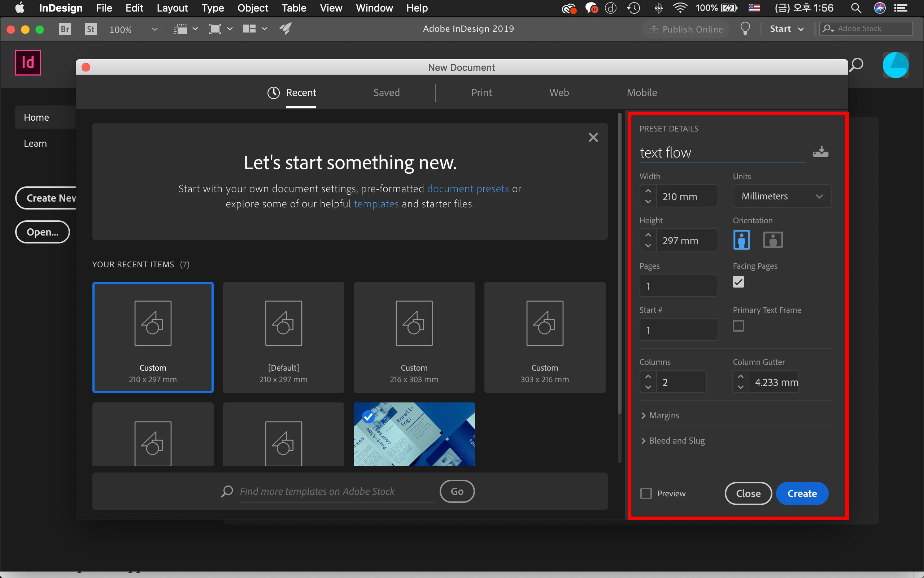Click the Open... button
This screenshot has height=578, width=924.
pos(42,232)
